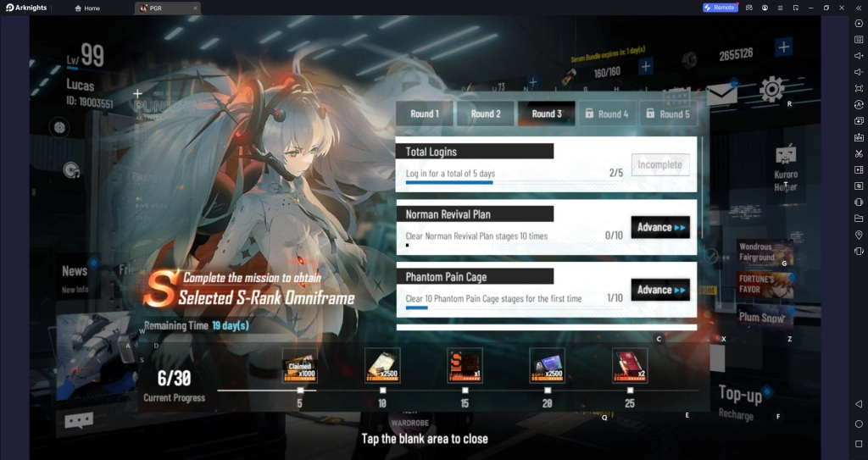Image resolution: width=868 pixels, height=460 pixels.
Task: Click the two-arrows panel sidebar icon
Action: coord(859,186)
